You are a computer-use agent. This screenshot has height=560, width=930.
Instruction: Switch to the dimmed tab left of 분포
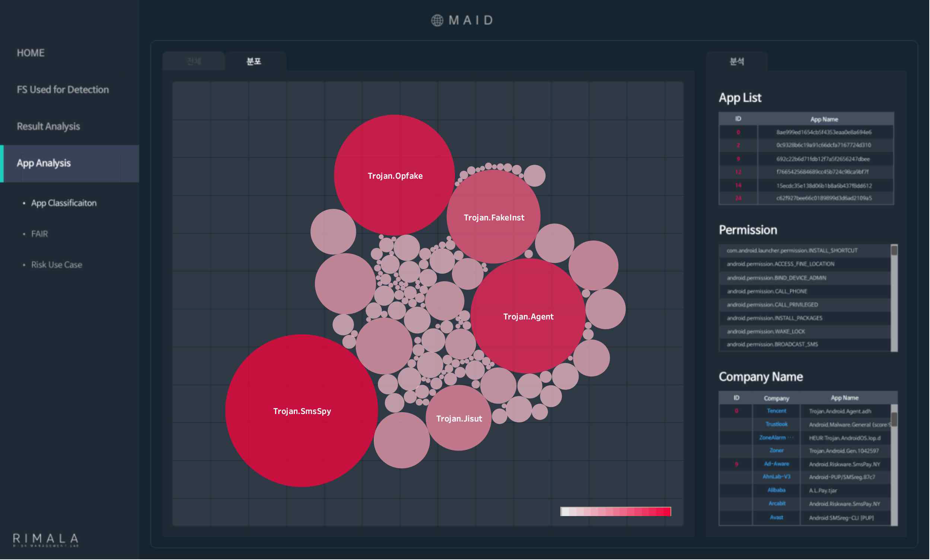pyautogui.click(x=194, y=61)
